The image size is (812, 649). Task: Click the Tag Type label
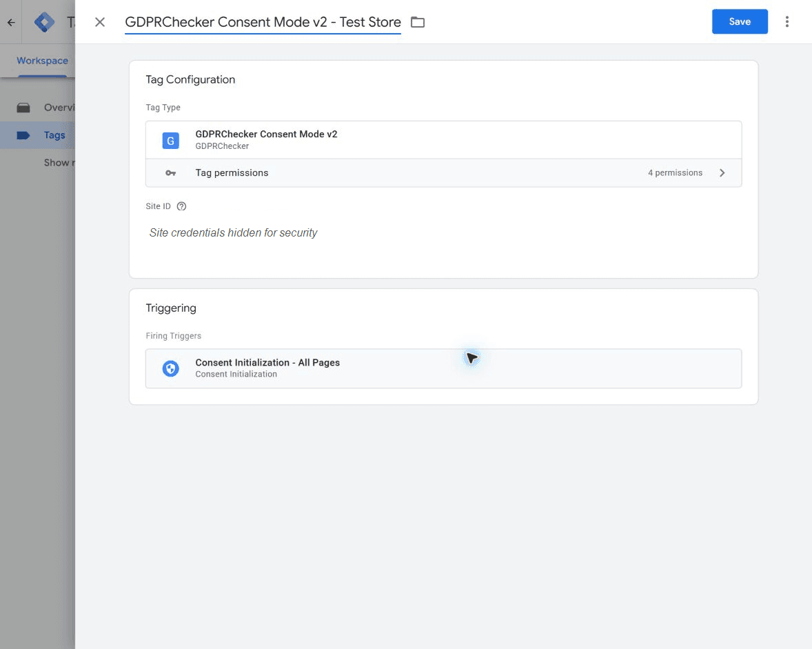point(163,108)
